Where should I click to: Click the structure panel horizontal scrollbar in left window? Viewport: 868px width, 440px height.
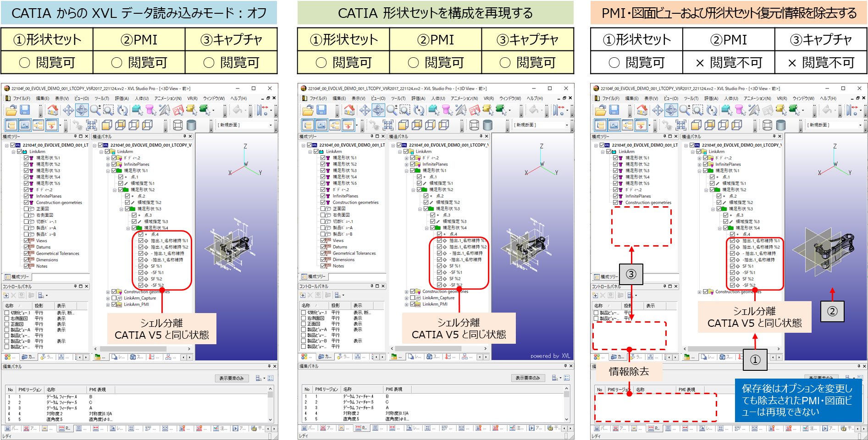(133, 349)
